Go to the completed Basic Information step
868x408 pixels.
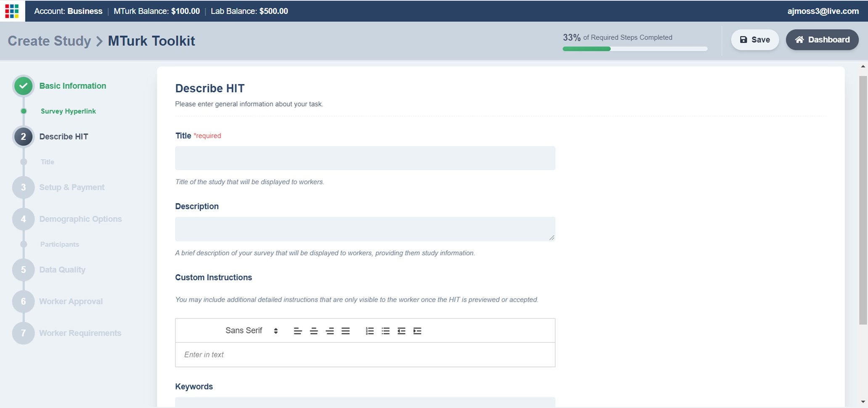tap(72, 86)
